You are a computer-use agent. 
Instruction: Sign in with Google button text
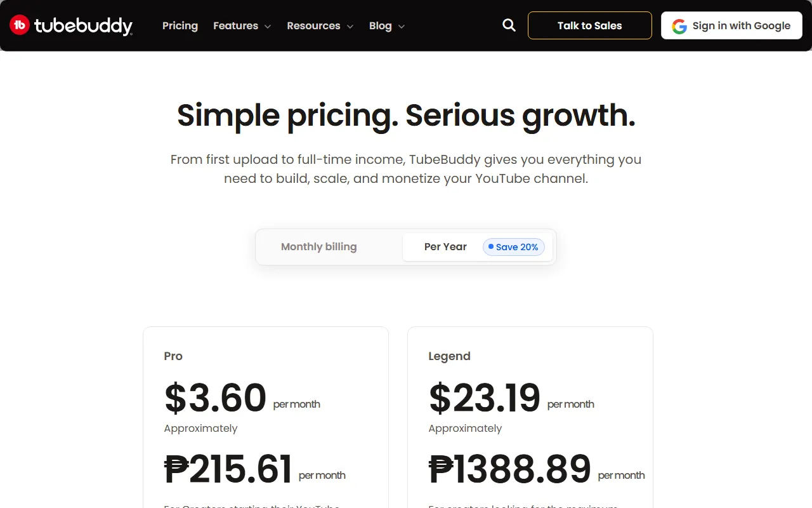[741, 26]
